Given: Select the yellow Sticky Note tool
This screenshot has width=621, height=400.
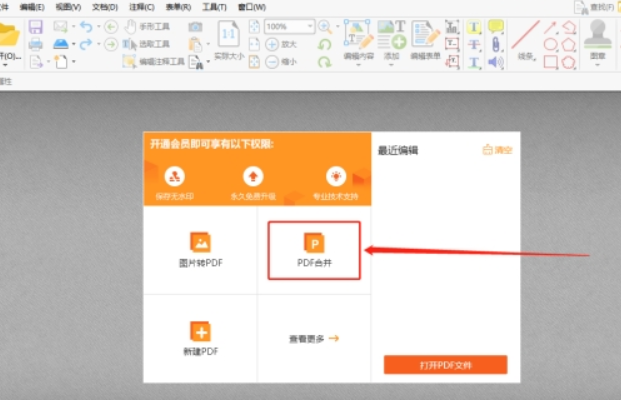Looking at the screenshot, I should pos(495,27).
